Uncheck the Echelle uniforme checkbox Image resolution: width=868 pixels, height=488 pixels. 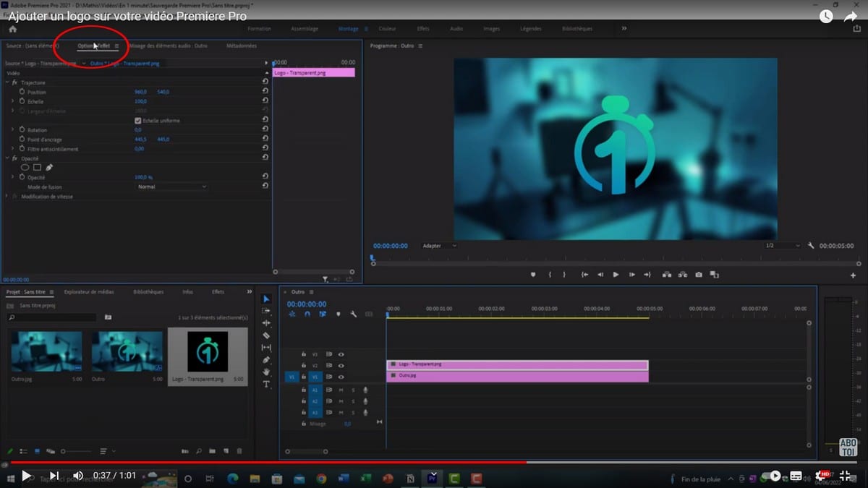coord(138,121)
